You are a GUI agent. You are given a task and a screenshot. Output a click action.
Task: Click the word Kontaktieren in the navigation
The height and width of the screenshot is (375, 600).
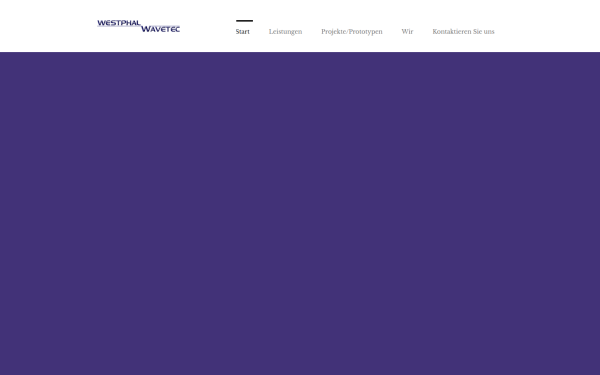452,32
